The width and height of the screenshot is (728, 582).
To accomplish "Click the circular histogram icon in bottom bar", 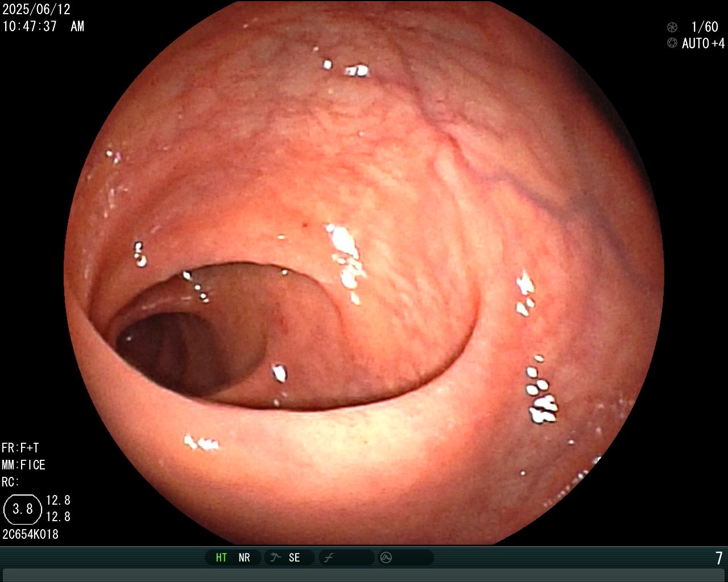I will (x=386, y=558).
